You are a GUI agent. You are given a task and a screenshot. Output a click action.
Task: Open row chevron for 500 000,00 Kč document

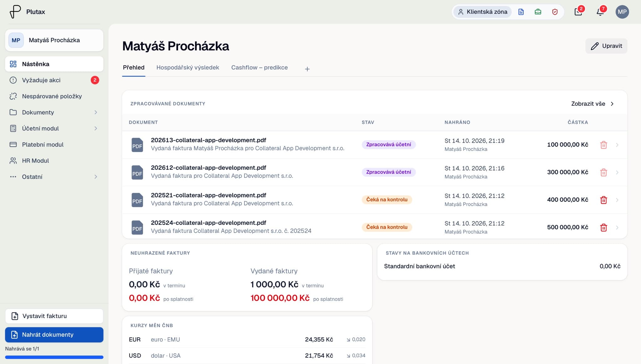pos(617,227)
